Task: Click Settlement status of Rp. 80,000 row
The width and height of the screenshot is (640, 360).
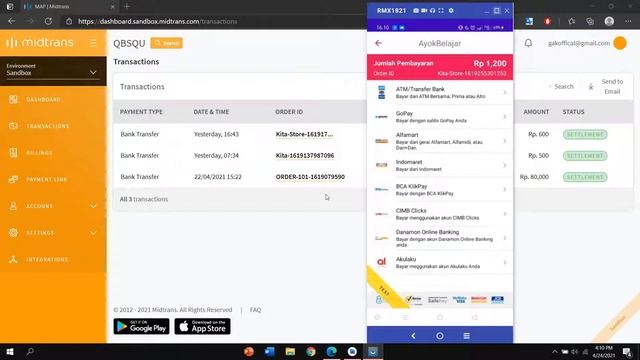Action: pos(585,177)
